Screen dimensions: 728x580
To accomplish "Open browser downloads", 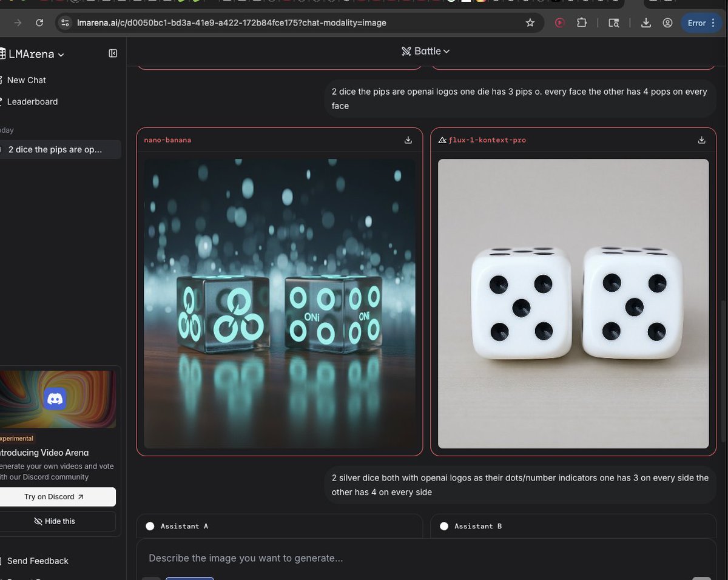I will [646, 22].
